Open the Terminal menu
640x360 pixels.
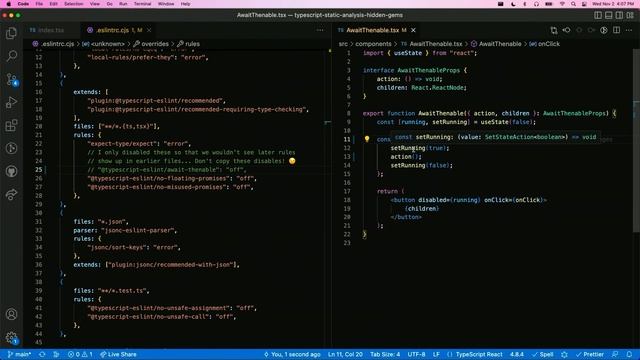pyautogui.click(x=142, y=4)
